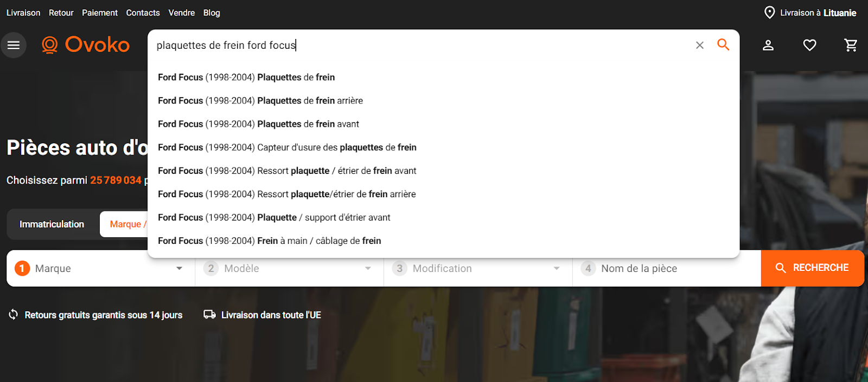This screenshot has height=382, width=868.
Task: Select suggestion Capteur d'usure des plaquettes de frein
Action: point(444,147)
